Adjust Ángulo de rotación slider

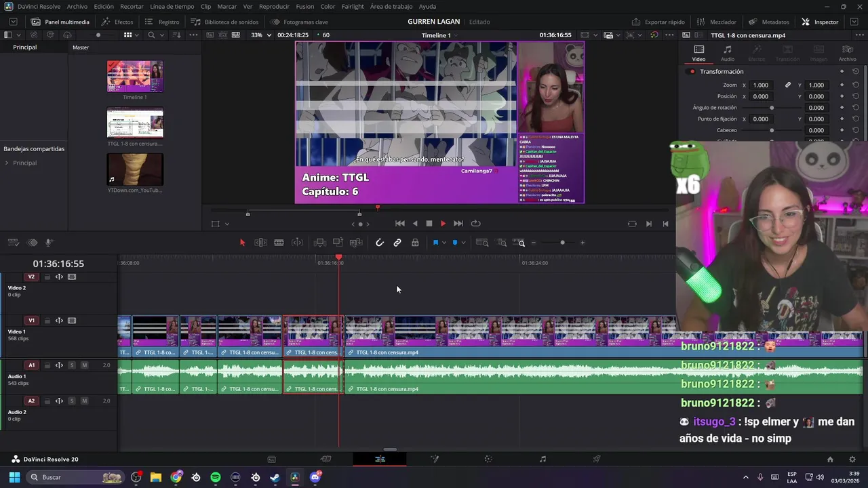point(771,108)
